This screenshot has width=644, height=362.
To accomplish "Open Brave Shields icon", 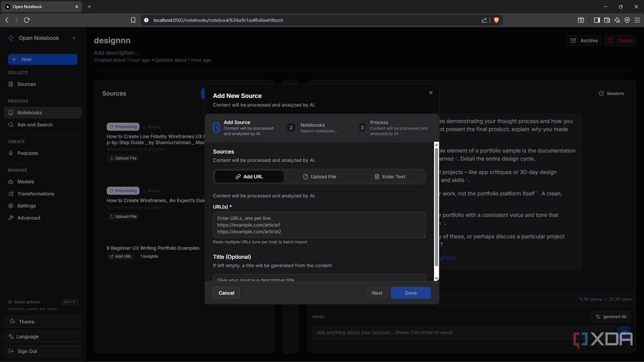I will [496, 20].
